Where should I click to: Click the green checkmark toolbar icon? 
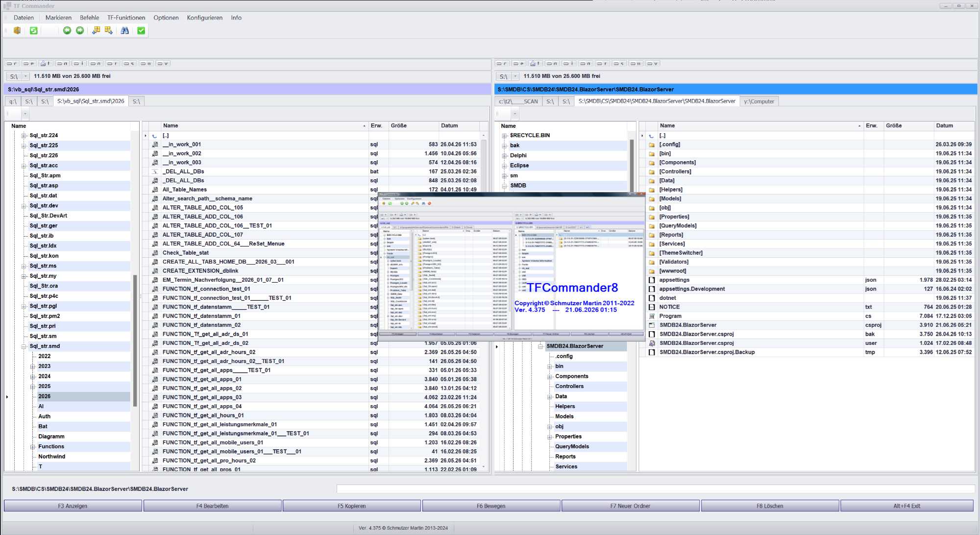click(x=141, y=30)
